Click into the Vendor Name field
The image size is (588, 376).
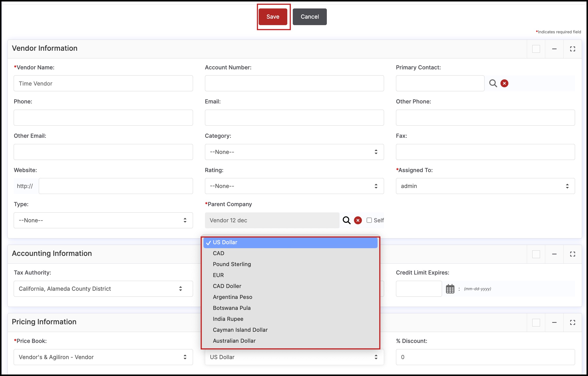(103, 84)
